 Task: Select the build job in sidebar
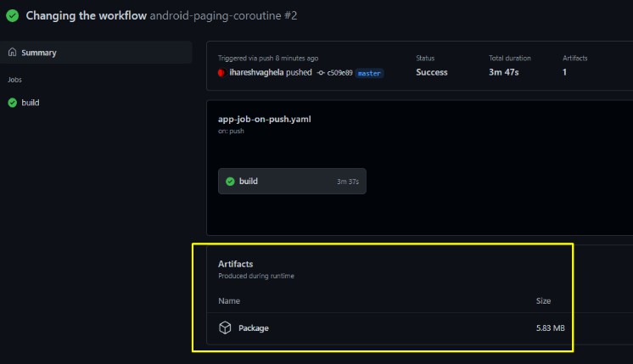[x=31, y=103]
